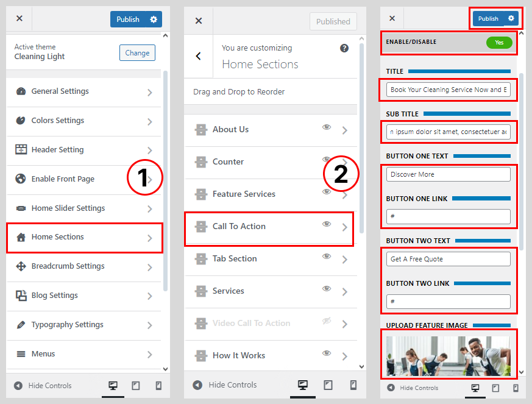Screen dimensions: 532x404
Task: Hide the About Us section eye icon
Action: 327,127
